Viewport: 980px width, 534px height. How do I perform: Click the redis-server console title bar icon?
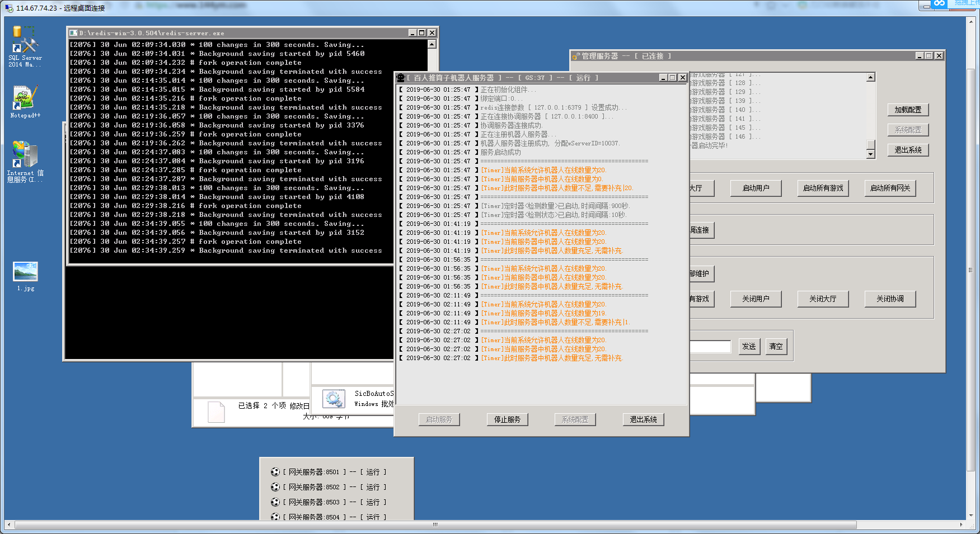(73, 33)
